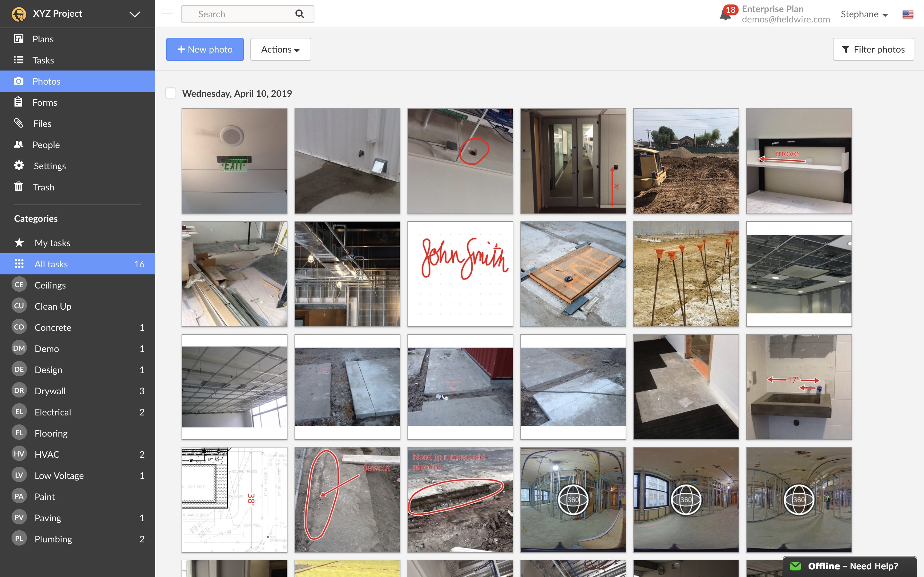Image resolution: width=924 pixels, height=577 pixels.
Task: Switch language using the US flag toggle
Action: click(x=908, y=14)
